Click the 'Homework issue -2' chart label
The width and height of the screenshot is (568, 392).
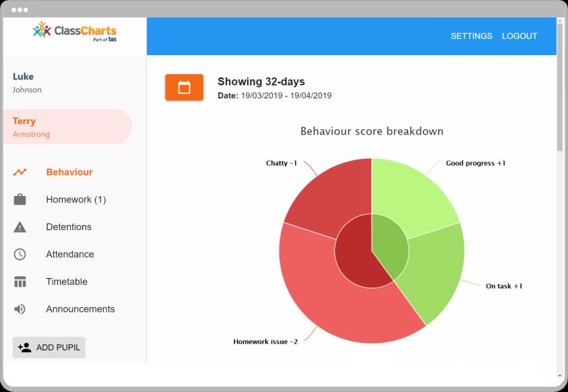tap(265, 341)
